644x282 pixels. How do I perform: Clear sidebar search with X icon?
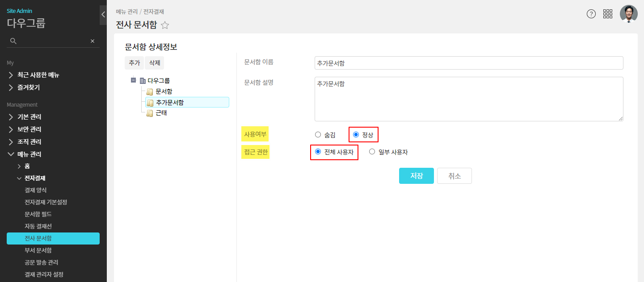click(x=93, y=41)
